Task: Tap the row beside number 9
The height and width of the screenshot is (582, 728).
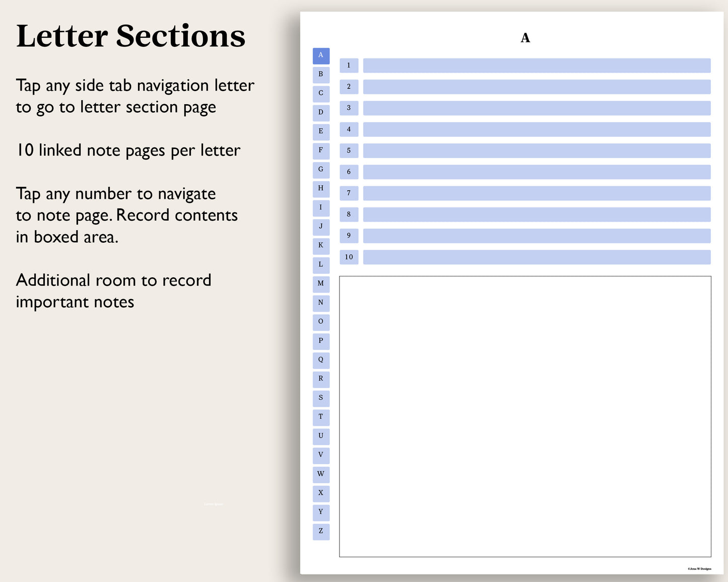Action: [x=537, y=236]
